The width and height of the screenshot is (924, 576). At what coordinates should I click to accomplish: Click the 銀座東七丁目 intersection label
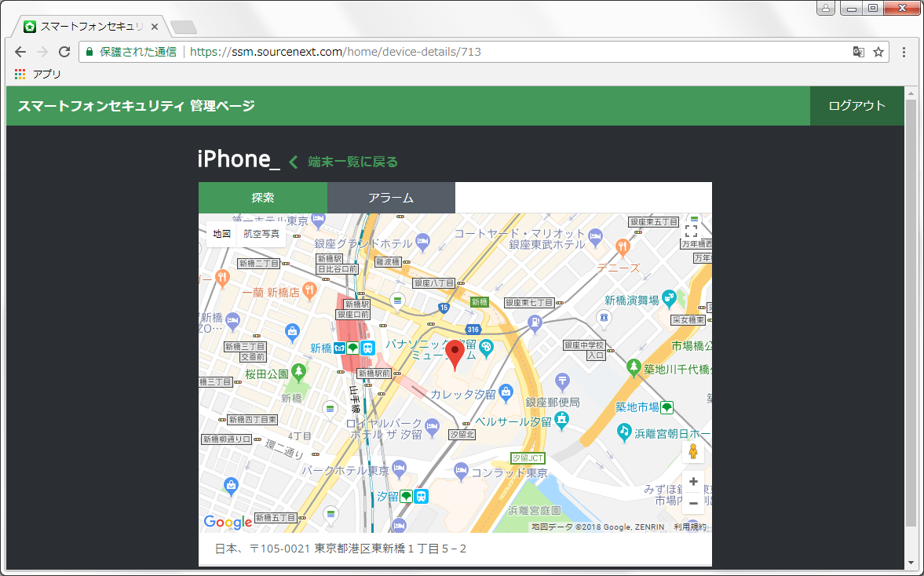[529, 303]
